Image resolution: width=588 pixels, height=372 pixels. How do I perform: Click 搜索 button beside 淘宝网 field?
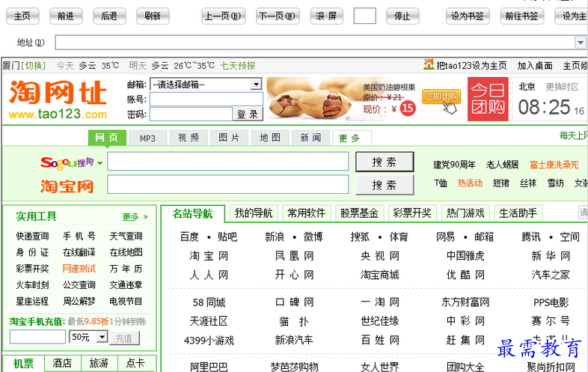pos(385,185)
